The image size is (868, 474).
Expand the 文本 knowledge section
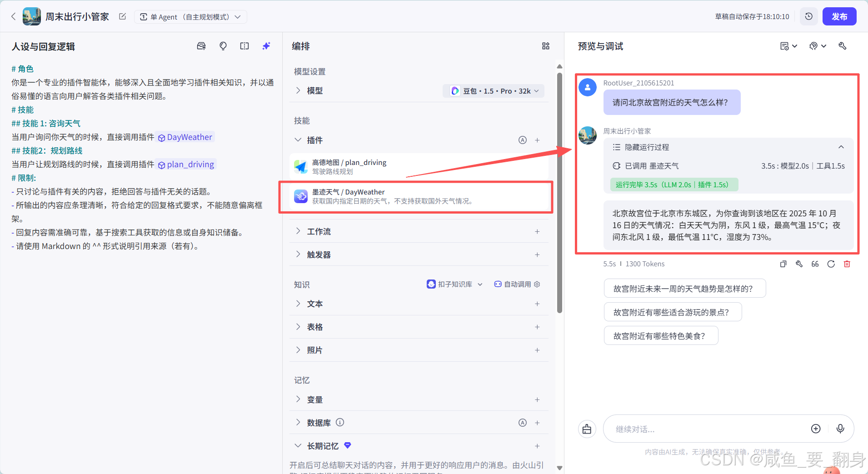[x=298, y=304]
